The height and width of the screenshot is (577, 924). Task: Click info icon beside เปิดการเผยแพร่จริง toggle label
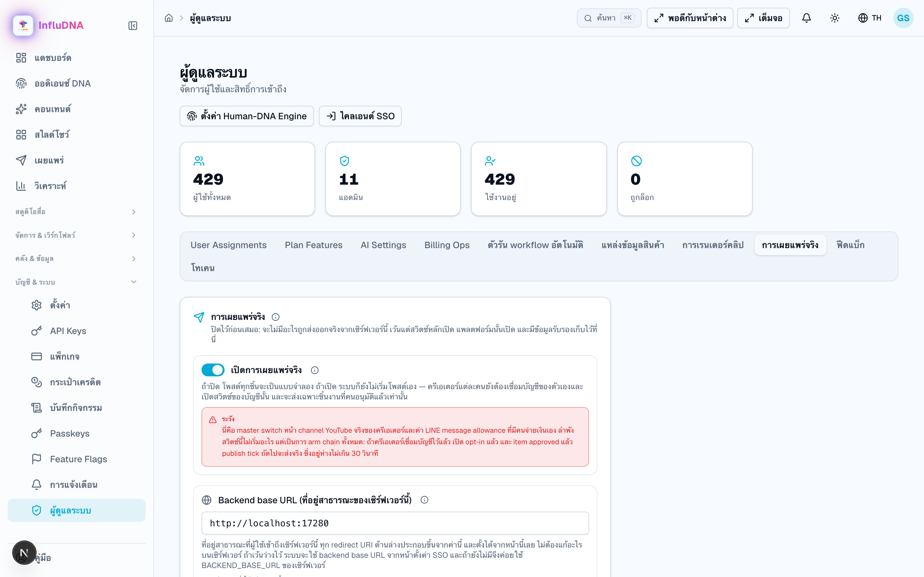(315, 370)
